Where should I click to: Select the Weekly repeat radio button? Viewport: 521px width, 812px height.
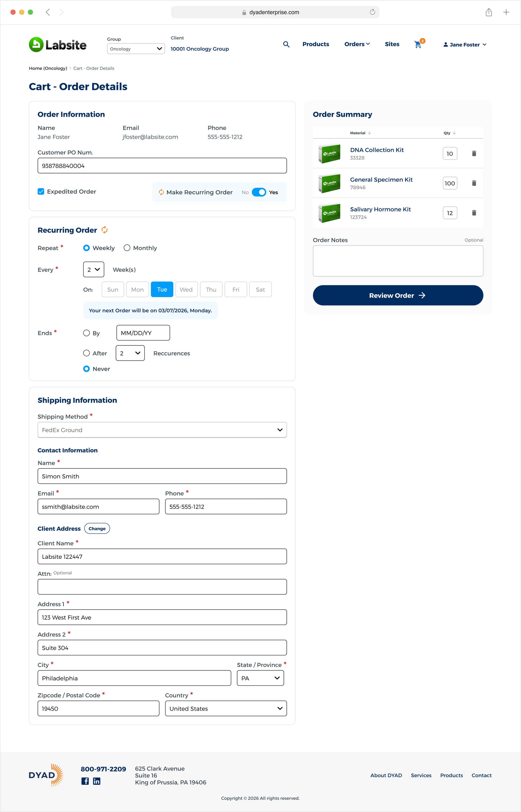(x=86, y=248)
